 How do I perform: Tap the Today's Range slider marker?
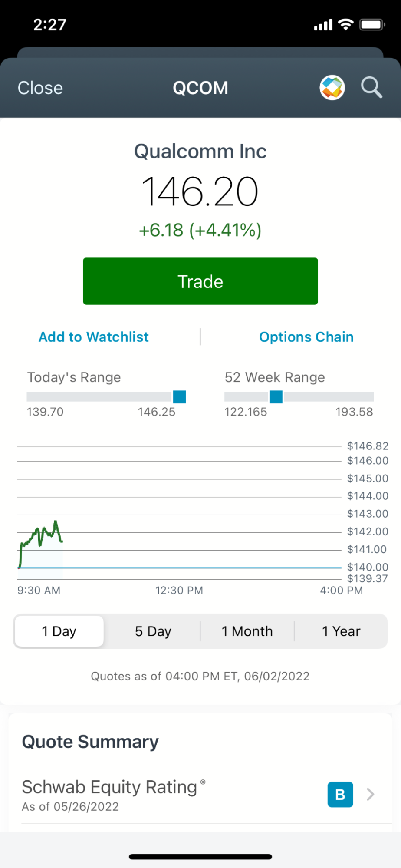[179, 397]
